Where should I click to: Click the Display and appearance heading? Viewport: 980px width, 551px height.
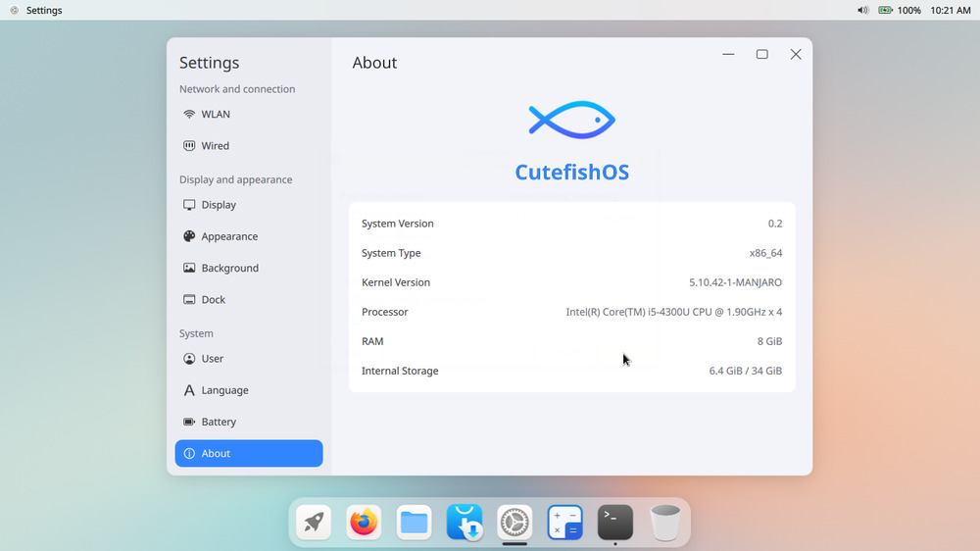tap(235, 179)
